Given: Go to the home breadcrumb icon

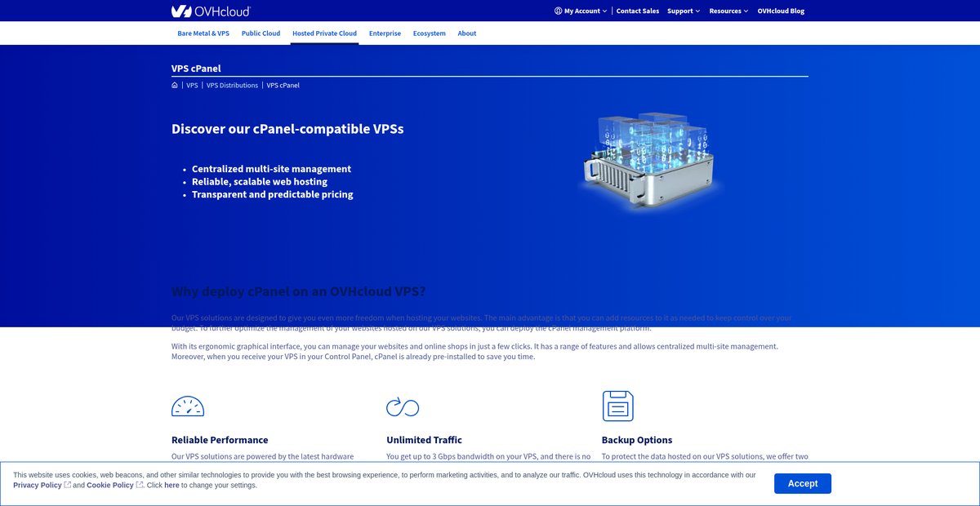Looking at the screenshot, I should [175, 85].
